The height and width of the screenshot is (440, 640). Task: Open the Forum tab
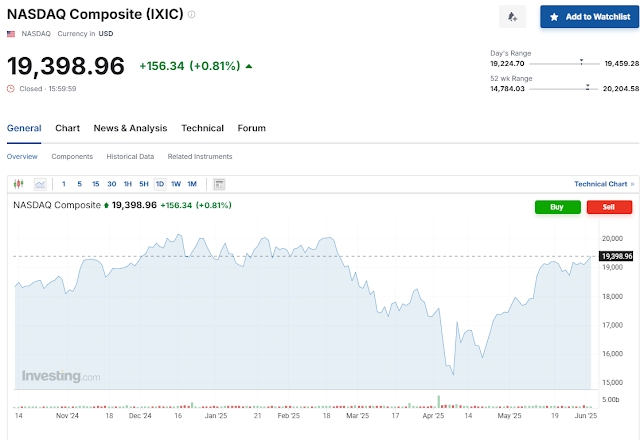tap(251, 128)
